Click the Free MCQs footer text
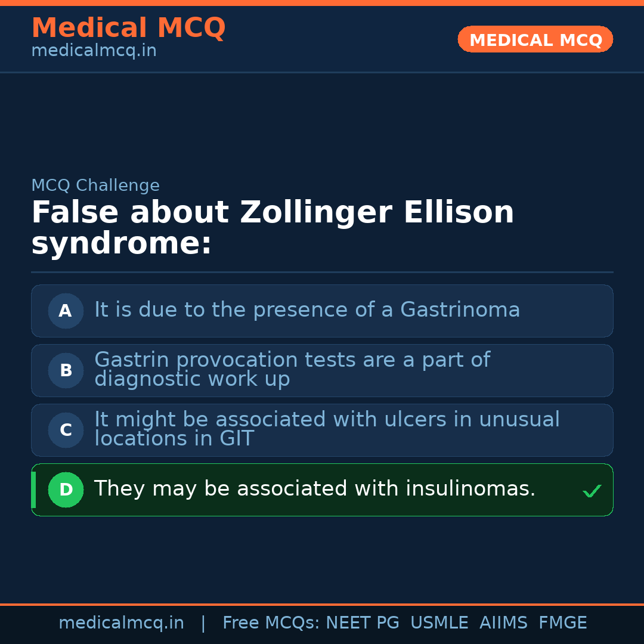The height and width of the screenshot is (644, 644). [271, 623]
